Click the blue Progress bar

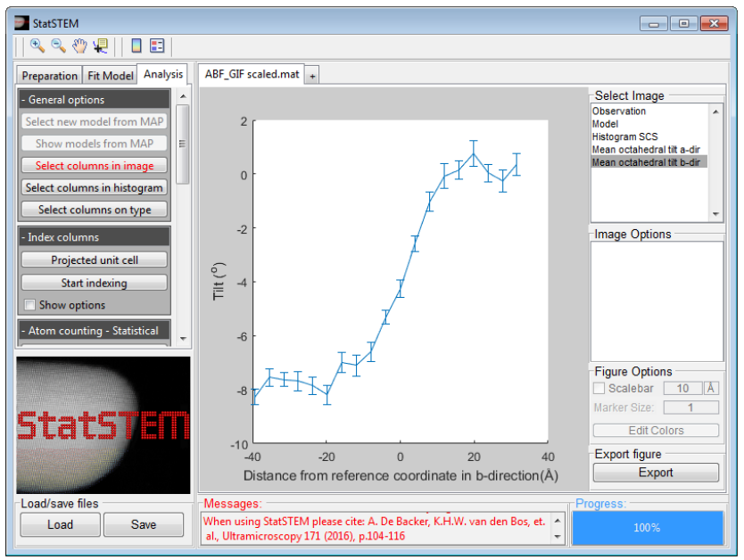(x=647, y=527)
